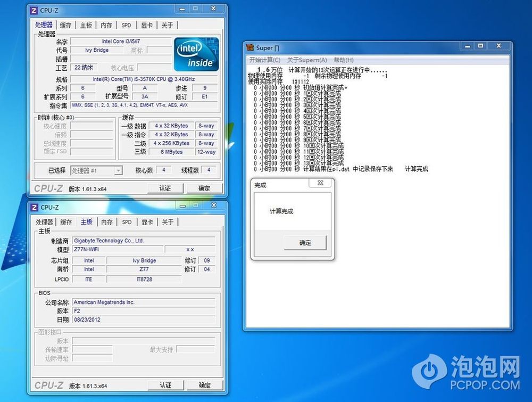Select the 关于 tab in the mainboard CPU-Z window

(x=167, y=222)
